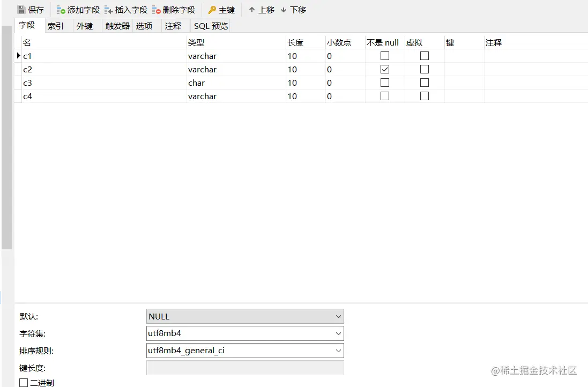Check the 二进制 (binary) checkbox

click(x=24, y=383)
